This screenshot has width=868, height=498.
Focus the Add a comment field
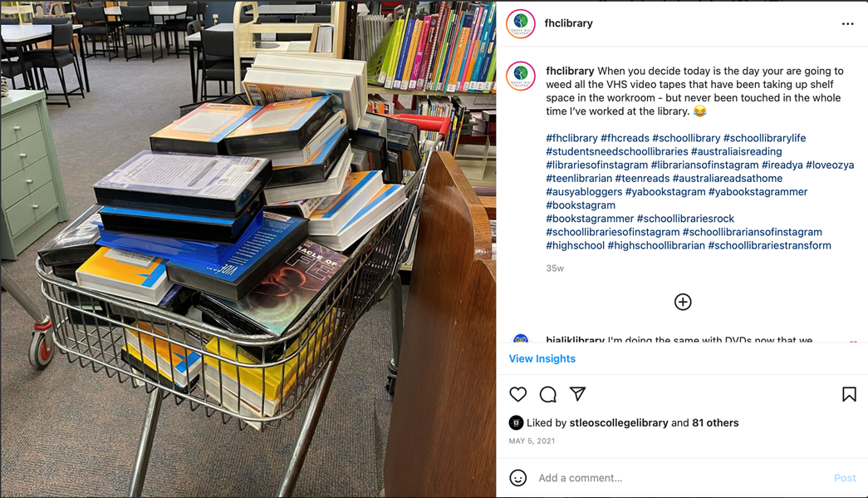click(x=681, y=477)
